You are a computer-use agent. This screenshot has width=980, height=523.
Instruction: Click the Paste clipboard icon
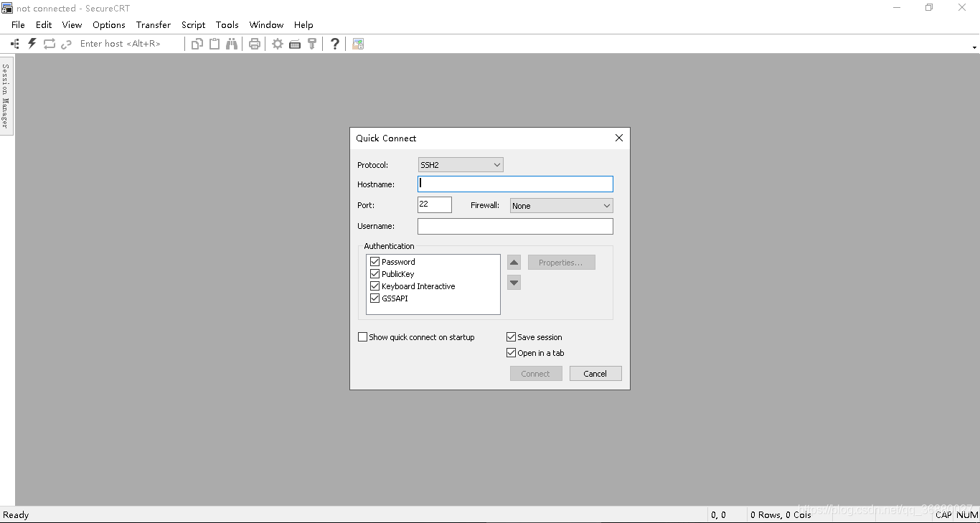(215, 44)
